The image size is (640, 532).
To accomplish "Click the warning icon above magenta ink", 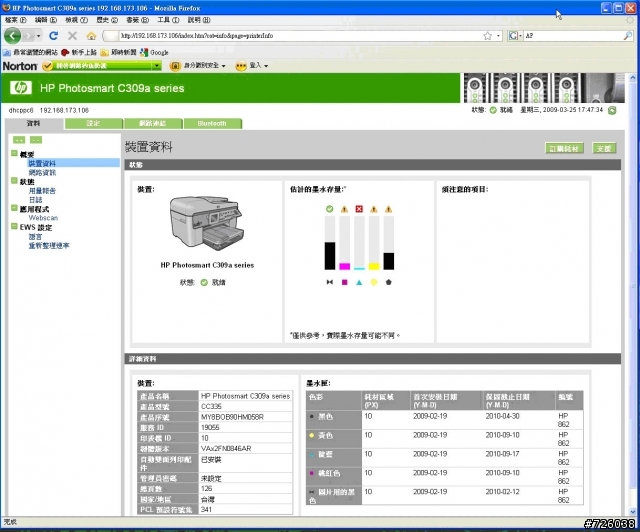I will coord(344,209).
